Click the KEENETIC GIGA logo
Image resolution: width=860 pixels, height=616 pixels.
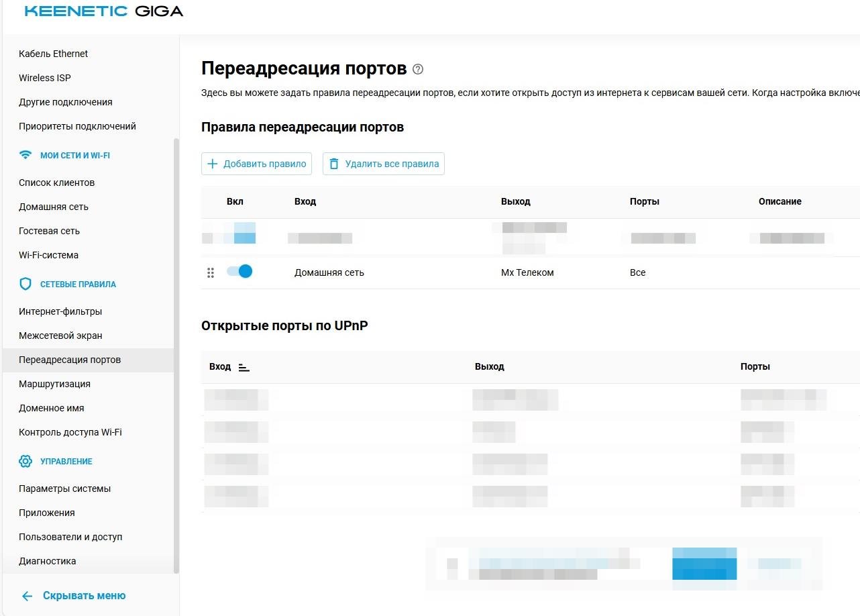(x=104, y=11)
